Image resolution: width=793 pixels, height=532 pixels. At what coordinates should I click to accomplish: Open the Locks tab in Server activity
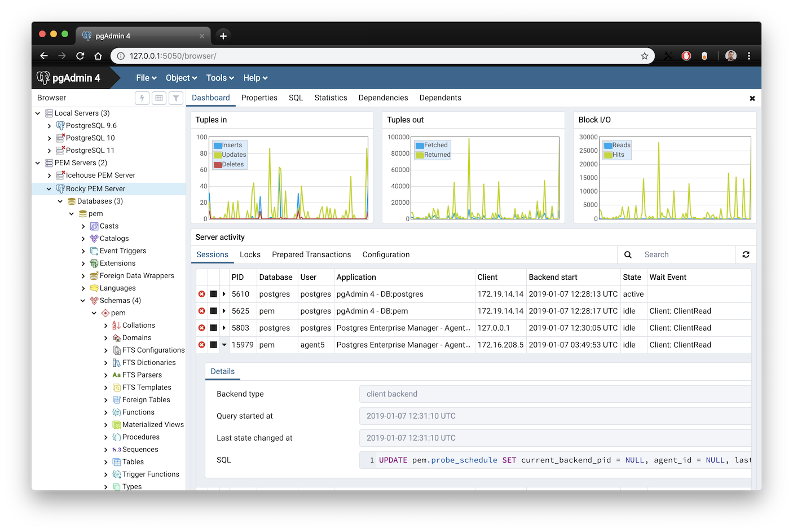click(250, 254)
